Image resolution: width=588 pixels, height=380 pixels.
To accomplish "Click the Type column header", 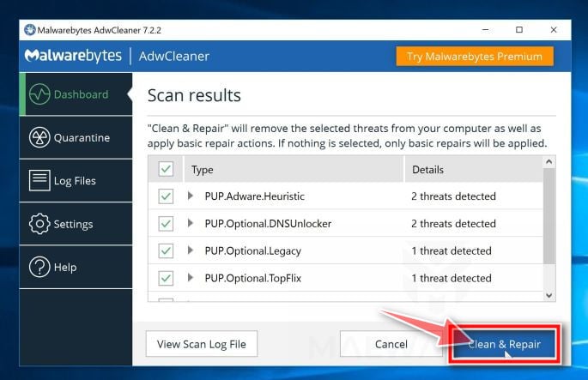I will pos(294,169).
